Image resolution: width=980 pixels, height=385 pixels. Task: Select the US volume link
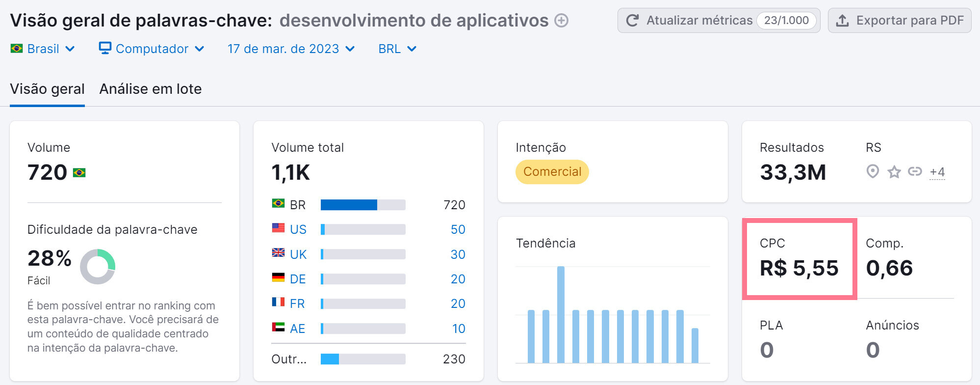click(x=298, y=229)
